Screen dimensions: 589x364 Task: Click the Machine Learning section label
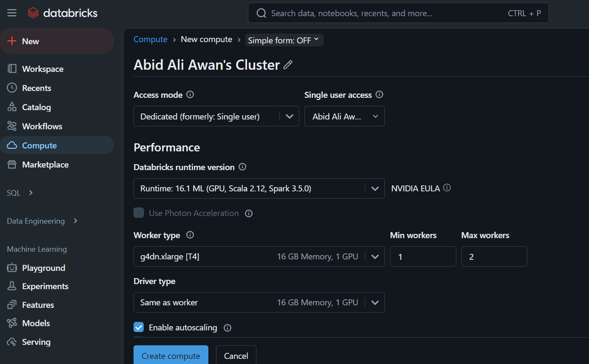37,249
